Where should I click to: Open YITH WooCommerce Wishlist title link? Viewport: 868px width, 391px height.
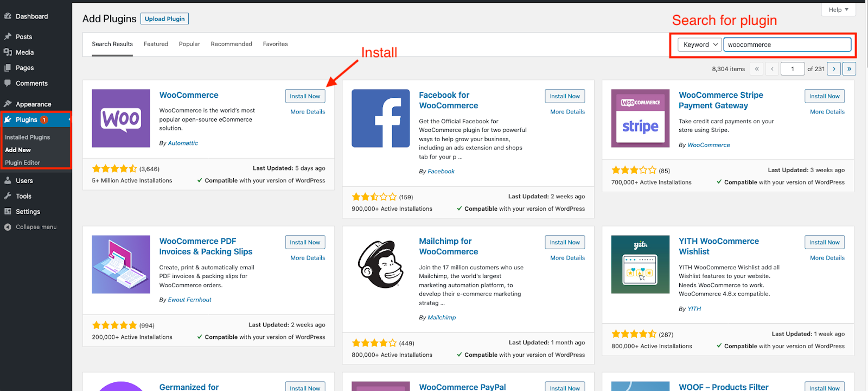pos(719,246)
